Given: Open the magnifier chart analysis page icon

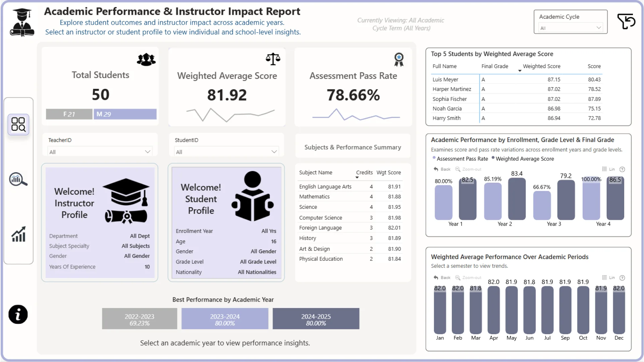Looking at the screenshot, I should point(18,180).
